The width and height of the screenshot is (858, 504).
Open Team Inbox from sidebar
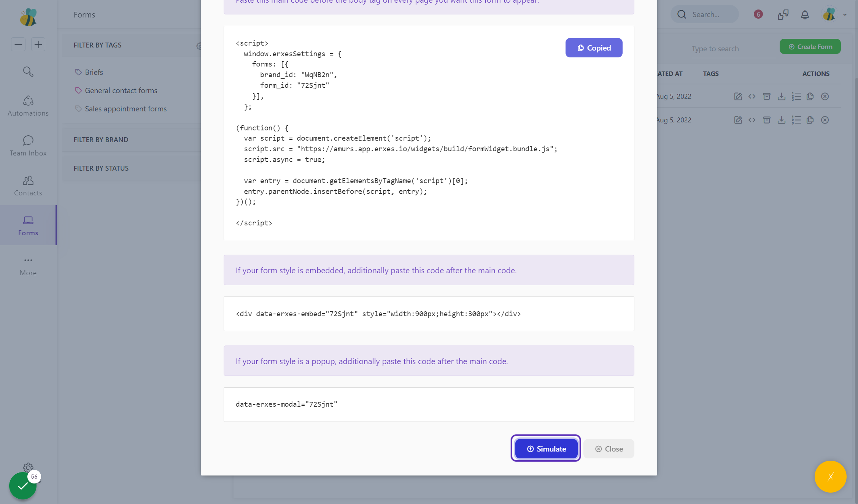point(28,146)
